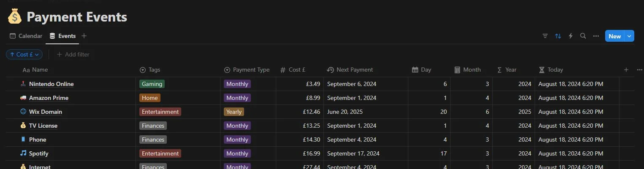Open the database search magnifier
This screenshot has width=644, height=169.
pyautogui.click(x=583, y=36)
